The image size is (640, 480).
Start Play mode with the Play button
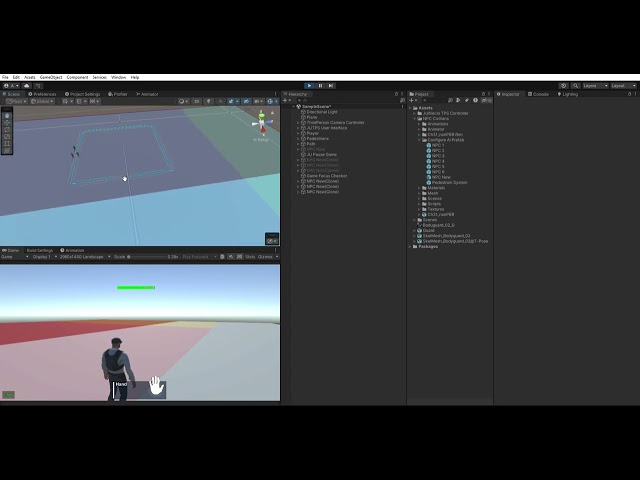309,86
